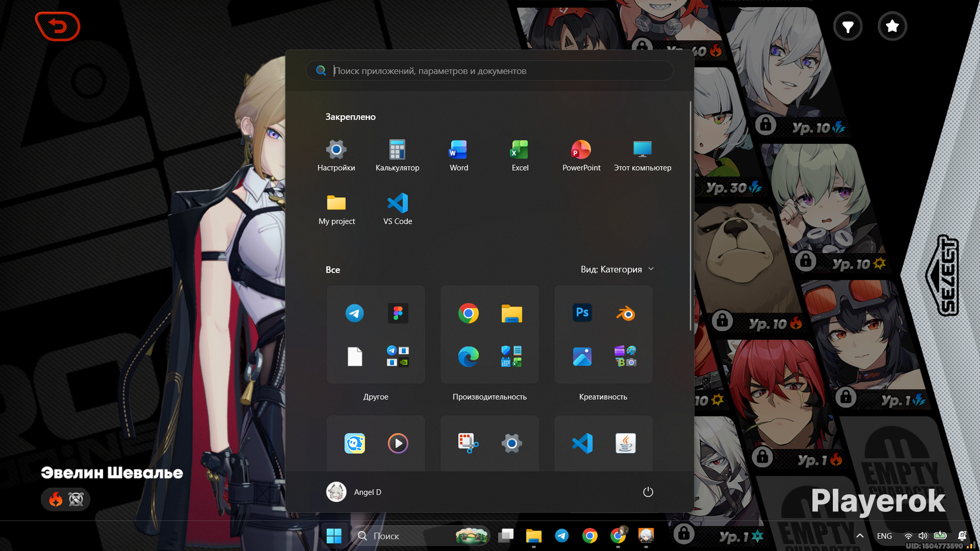
Task: Open Task View on the taskbar
Action: tap(506, 536)
